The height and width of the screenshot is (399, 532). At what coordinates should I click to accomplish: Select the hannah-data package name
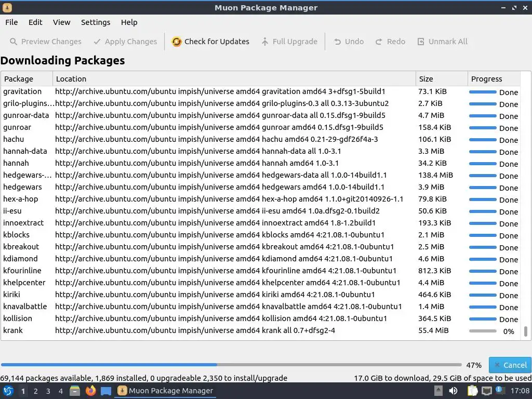point(25,151)
